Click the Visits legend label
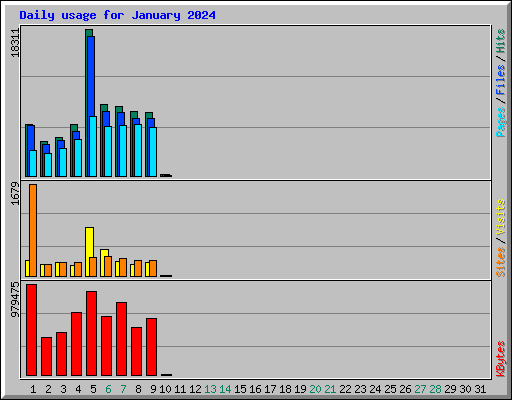This screenshot has height=400, width=512. point(501,217)
